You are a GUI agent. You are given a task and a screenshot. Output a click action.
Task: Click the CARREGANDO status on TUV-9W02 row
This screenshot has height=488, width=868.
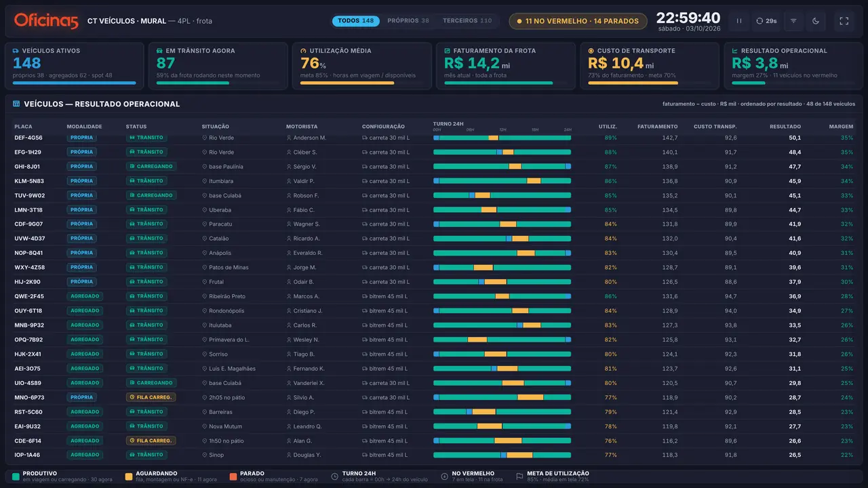(151, 195)
